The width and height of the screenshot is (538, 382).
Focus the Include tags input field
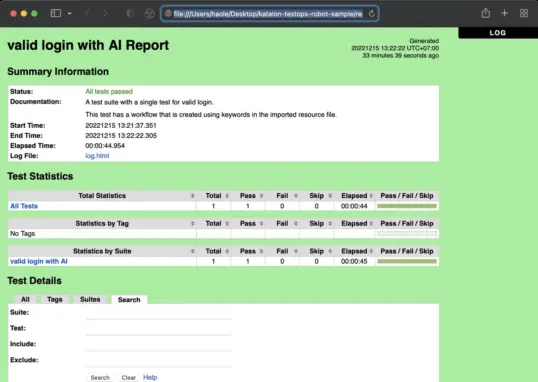click(159, 345)
